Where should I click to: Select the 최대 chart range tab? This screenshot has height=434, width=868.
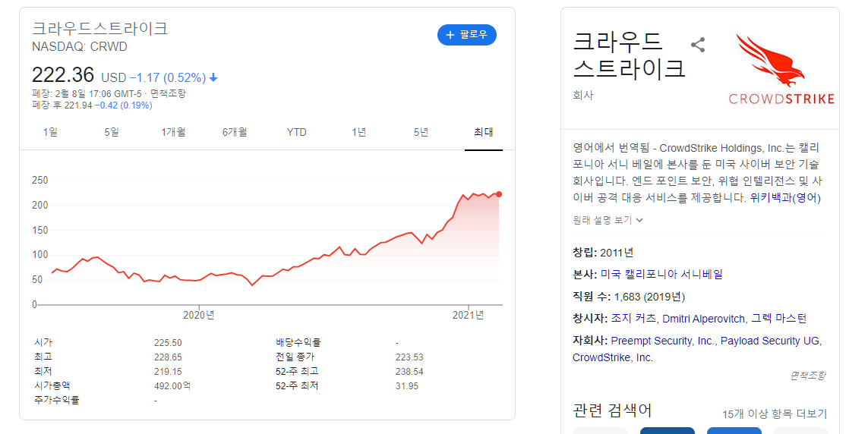click(483, 132)
